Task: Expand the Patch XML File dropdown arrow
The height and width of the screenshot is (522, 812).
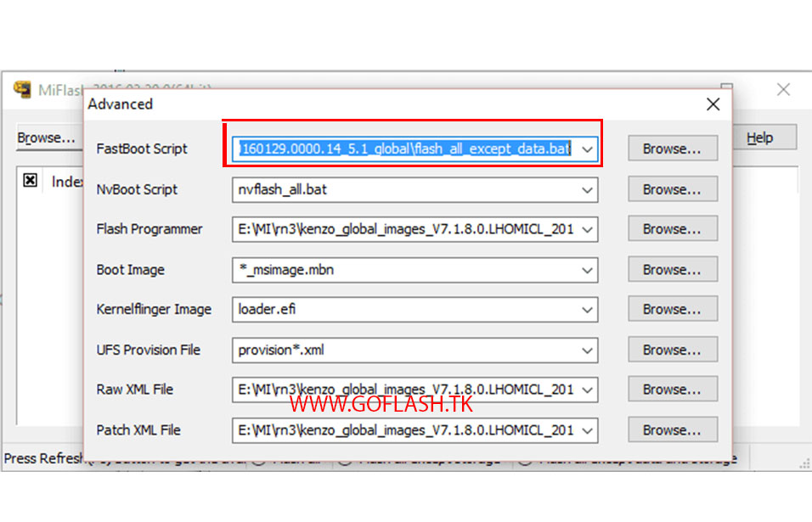Action: pos(587,430)
